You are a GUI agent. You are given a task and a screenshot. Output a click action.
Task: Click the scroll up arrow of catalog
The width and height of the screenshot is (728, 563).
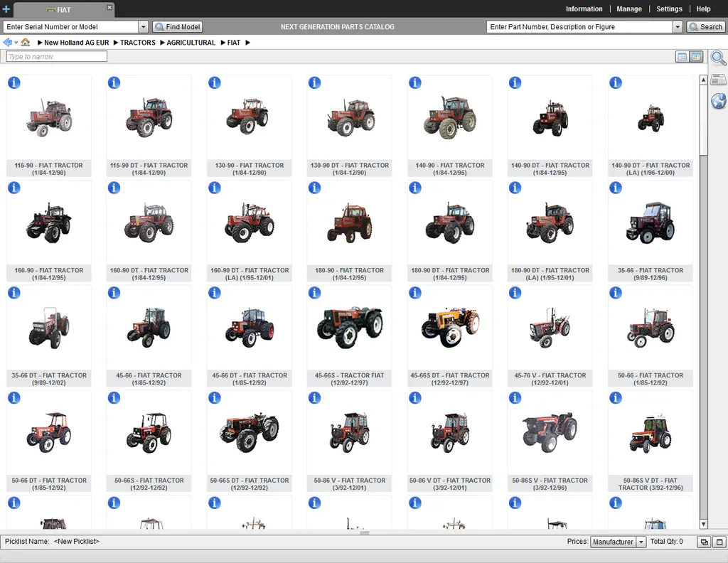703,80
